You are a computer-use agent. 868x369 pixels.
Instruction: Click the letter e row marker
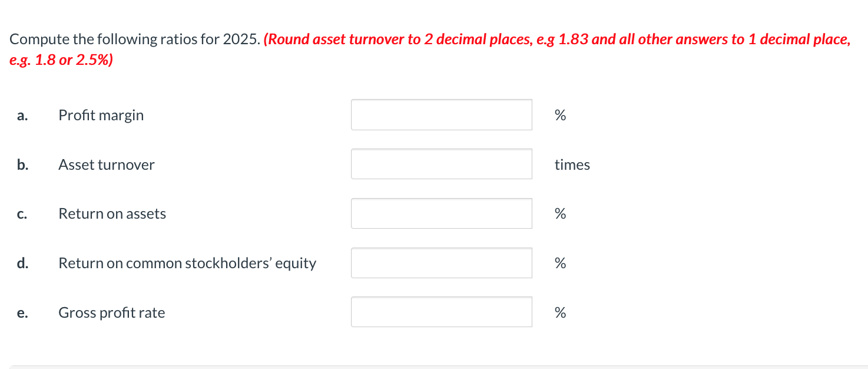[x=22, y=314]
